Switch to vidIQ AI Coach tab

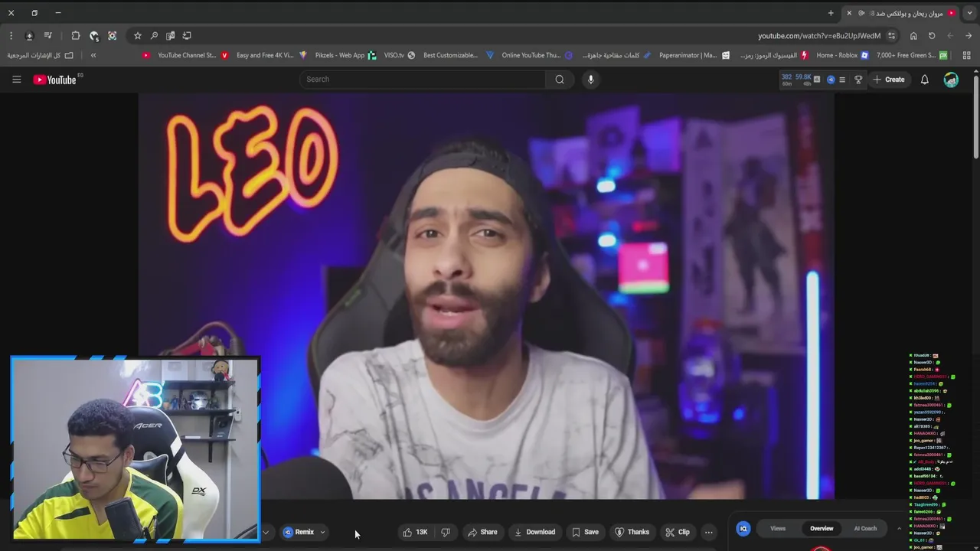[865, 528]
